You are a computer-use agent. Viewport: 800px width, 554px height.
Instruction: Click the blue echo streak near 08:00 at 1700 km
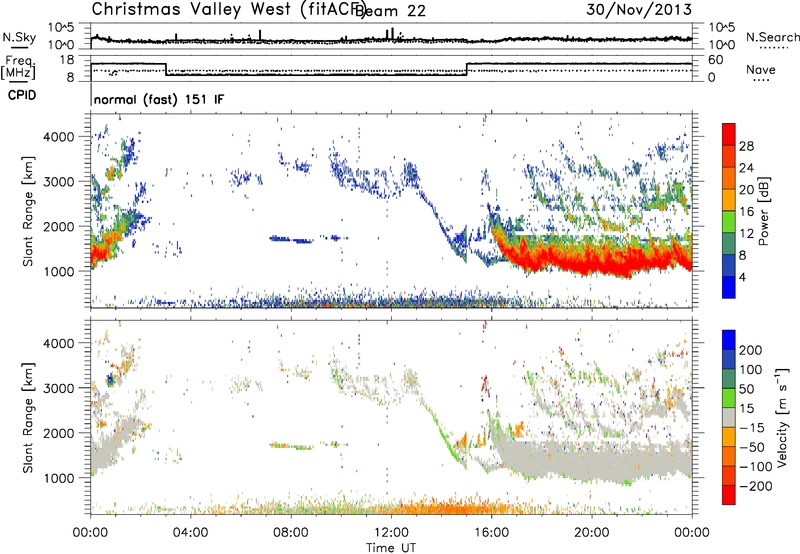pyautogui.click(x=291, y=239)
